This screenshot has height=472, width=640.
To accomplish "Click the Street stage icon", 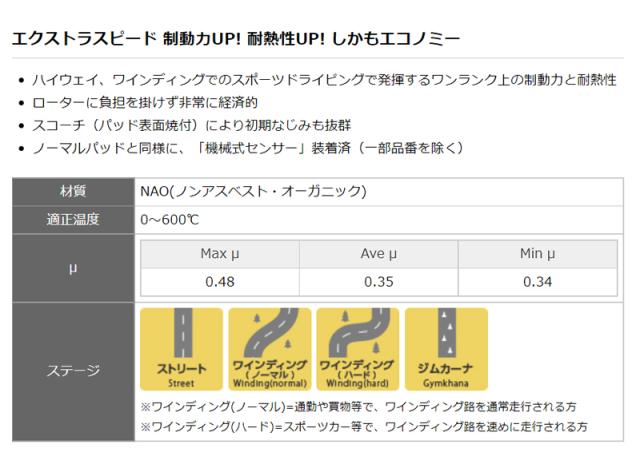I will click(x=181, y=348).
